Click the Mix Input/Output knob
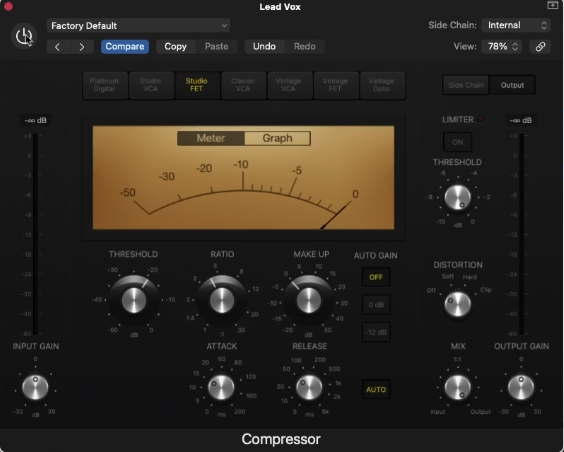The width and height of the screenshot is (564, 452). (x=458, y=388)
